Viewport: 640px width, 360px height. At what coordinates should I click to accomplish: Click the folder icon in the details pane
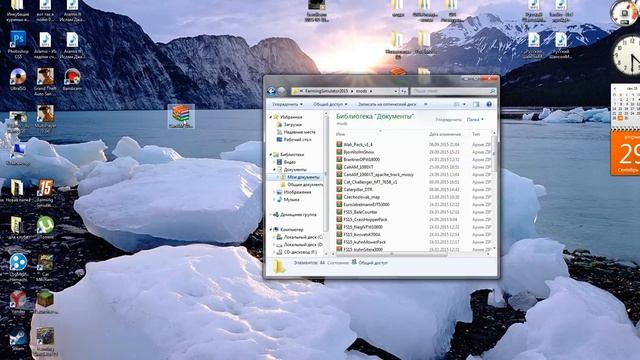coord(279,266)
